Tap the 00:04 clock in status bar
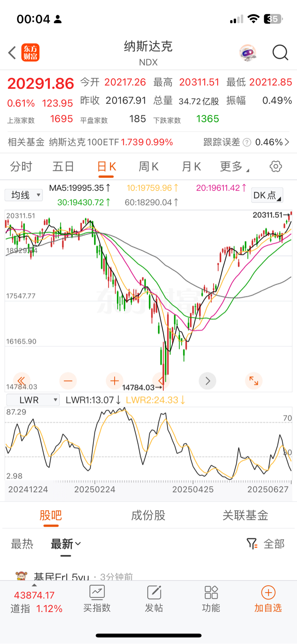Viewport: 297px width, 644px height. tap(33, 19)
